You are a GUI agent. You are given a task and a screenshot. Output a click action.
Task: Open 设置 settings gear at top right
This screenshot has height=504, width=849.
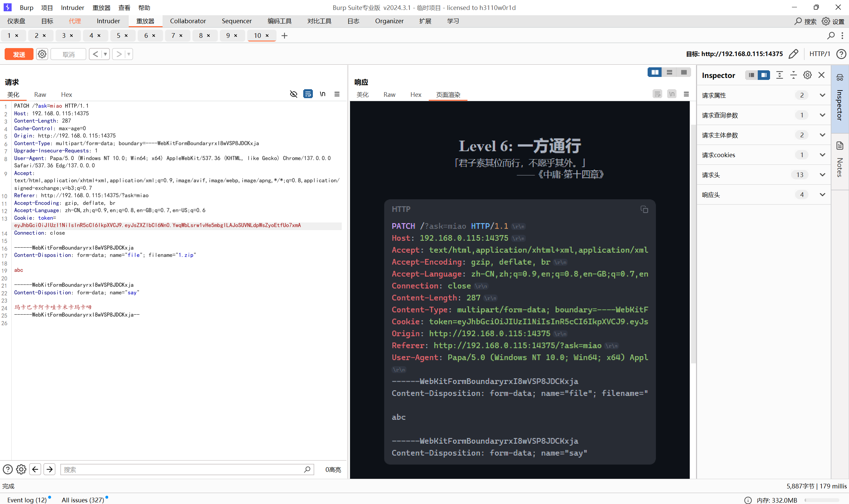pyautogui.click(x=825, y=22)
